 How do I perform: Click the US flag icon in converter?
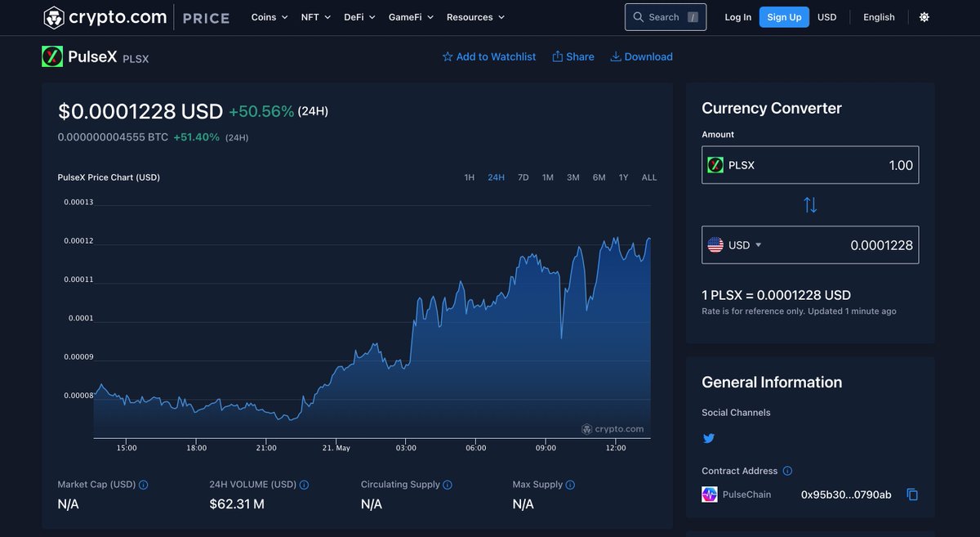[x=715, y=245]
